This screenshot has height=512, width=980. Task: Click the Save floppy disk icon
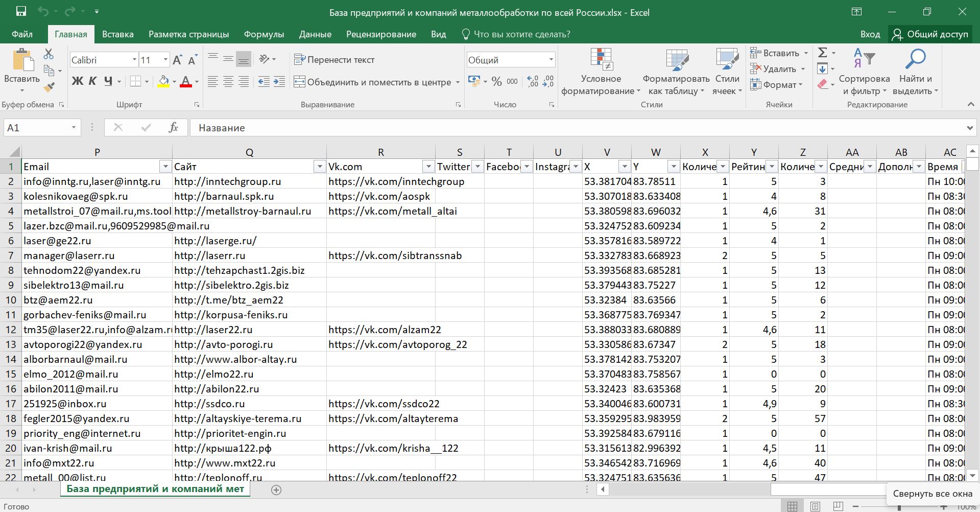click(21, 12)
